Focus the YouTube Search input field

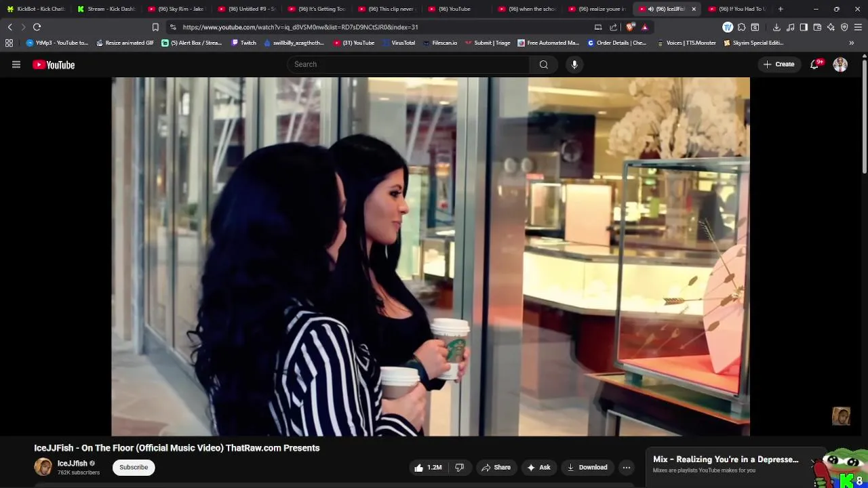pos(409,64)
